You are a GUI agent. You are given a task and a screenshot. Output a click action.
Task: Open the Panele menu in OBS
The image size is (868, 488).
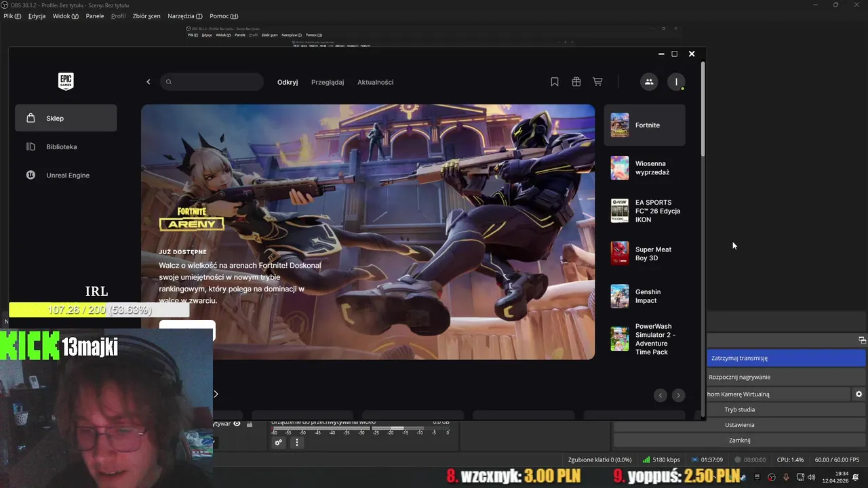(95, 16)
